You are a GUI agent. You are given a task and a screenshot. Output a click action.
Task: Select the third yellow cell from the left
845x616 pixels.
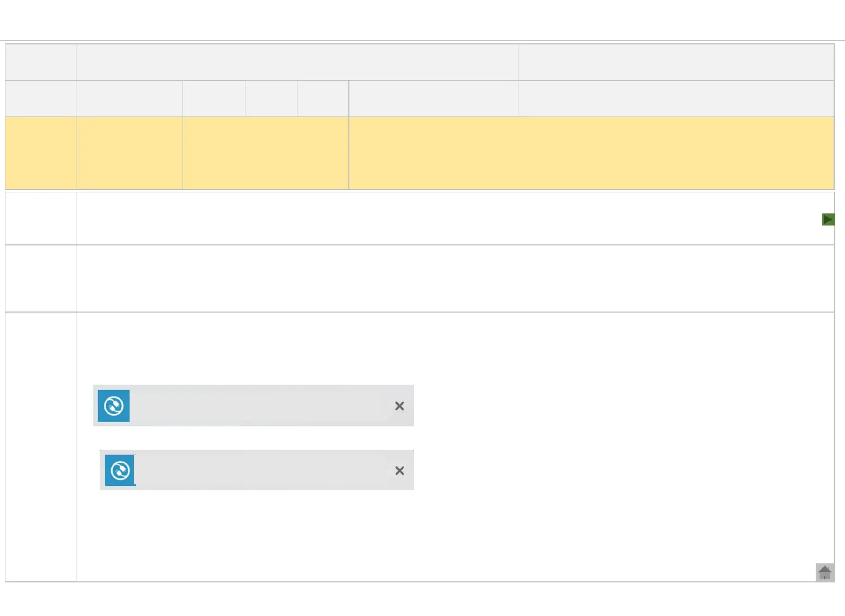pos(265,153)
